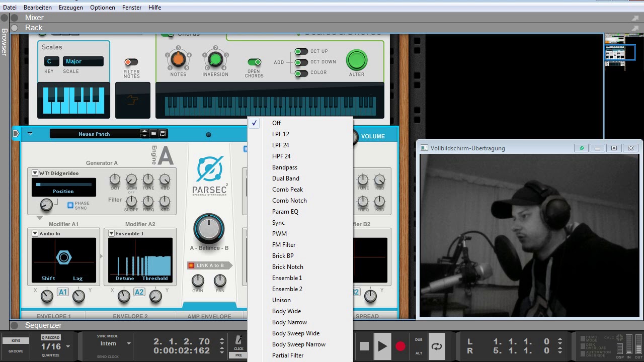This screenshot has width=644, height=362.
Task: Select LPF 12 from the filter list
Action: click(300, 134)
